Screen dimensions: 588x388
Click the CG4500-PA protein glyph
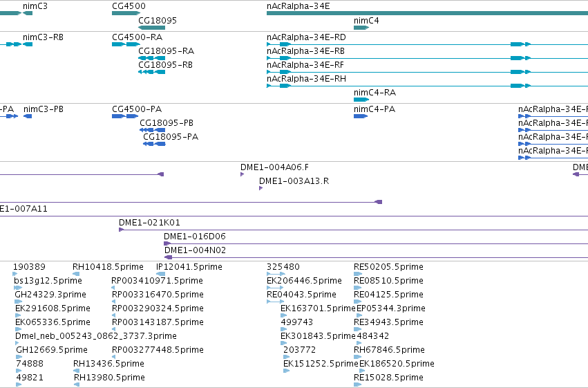(x=125, y=116)
